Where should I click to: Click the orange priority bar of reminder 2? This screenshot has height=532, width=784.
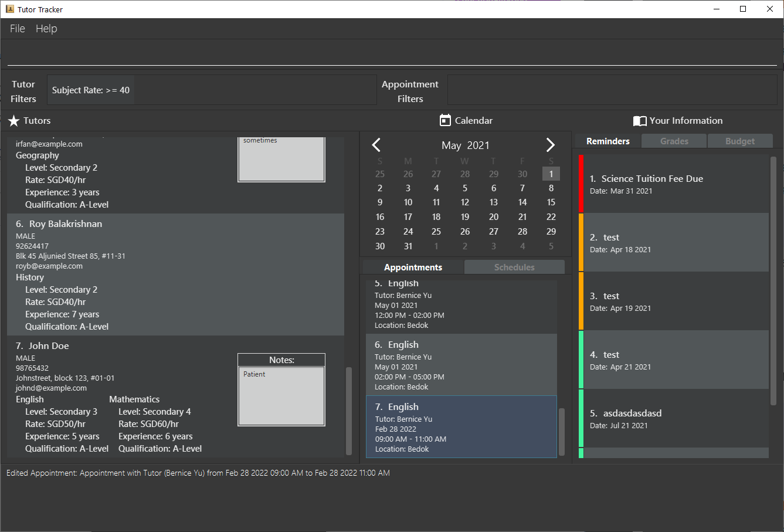pyautogui.click(x=581, y=242)
